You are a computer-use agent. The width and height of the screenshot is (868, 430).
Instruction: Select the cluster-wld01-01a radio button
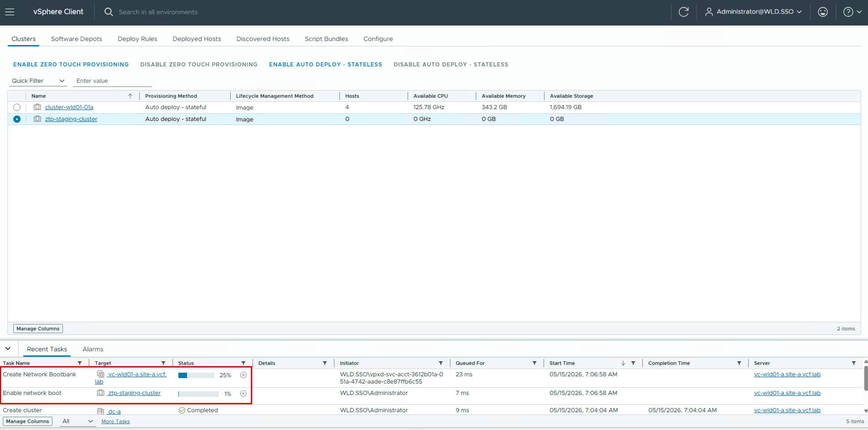17,107
